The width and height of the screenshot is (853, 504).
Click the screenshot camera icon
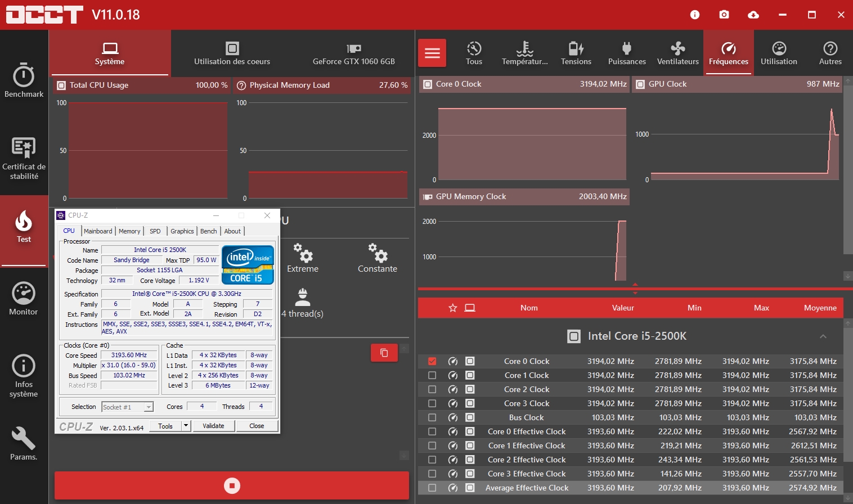point(724,15)
